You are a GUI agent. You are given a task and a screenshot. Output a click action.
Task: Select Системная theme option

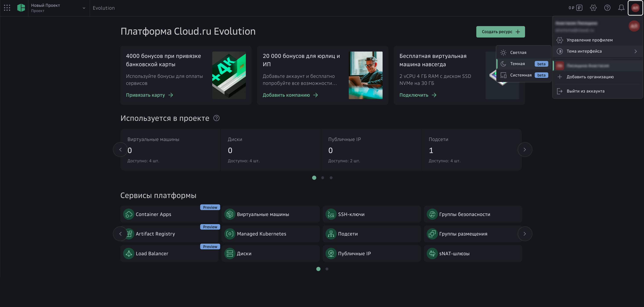pyautogui.click(x=523, y=75)
